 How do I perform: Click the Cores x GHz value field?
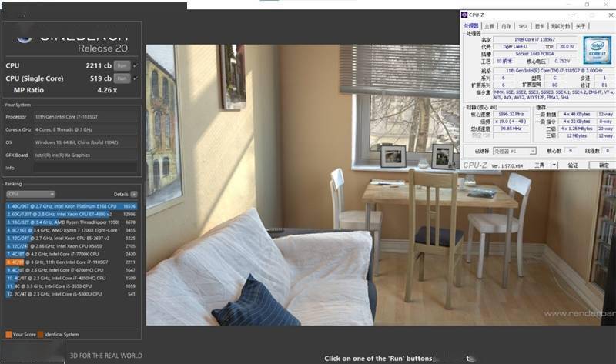pyautogui.click(x=85, y=129)
